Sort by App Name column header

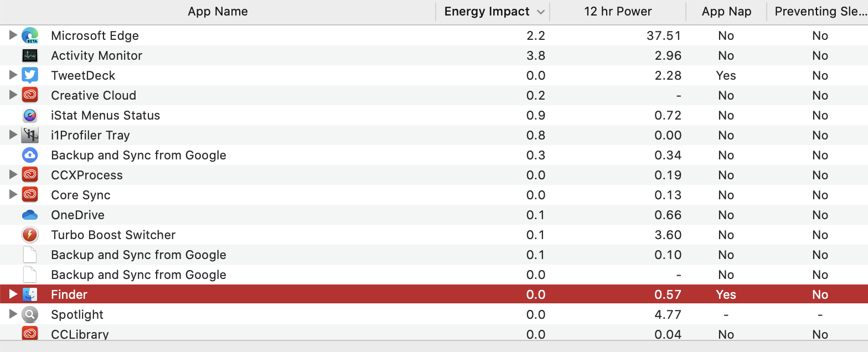pos(218,12)
